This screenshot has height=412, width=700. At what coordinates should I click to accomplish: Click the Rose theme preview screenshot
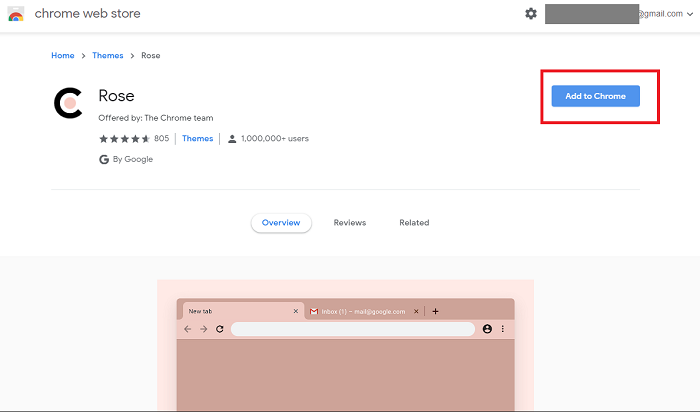[346, 345]
